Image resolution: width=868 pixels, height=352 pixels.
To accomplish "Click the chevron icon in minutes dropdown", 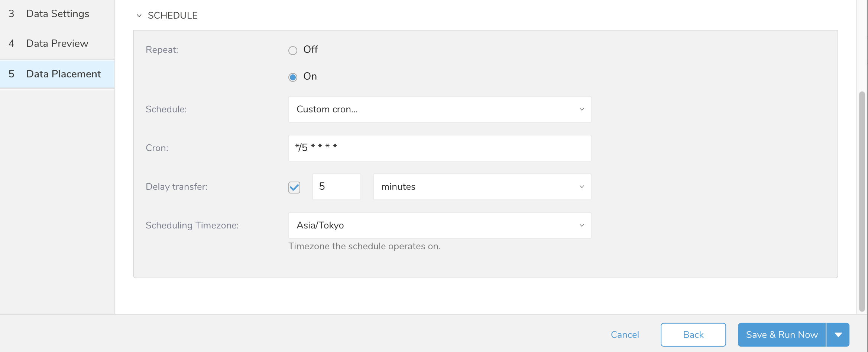I will tap(582, 187).
